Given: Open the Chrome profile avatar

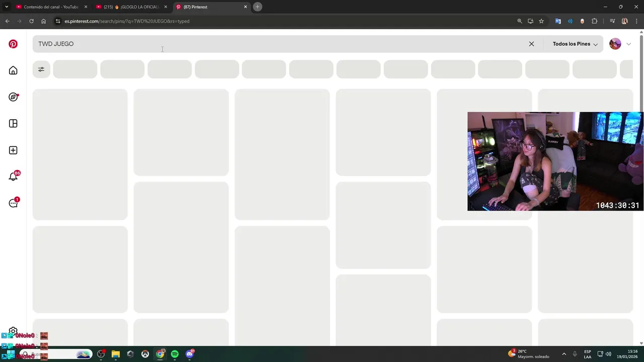Looking at the screenshot, I should coord(625,21).
